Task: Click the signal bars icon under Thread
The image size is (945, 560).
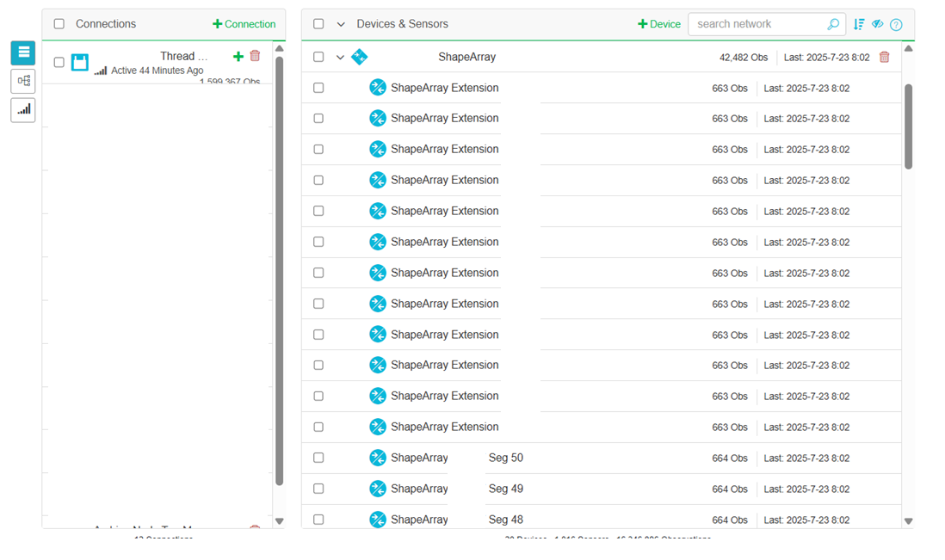Action: (101, 71)
